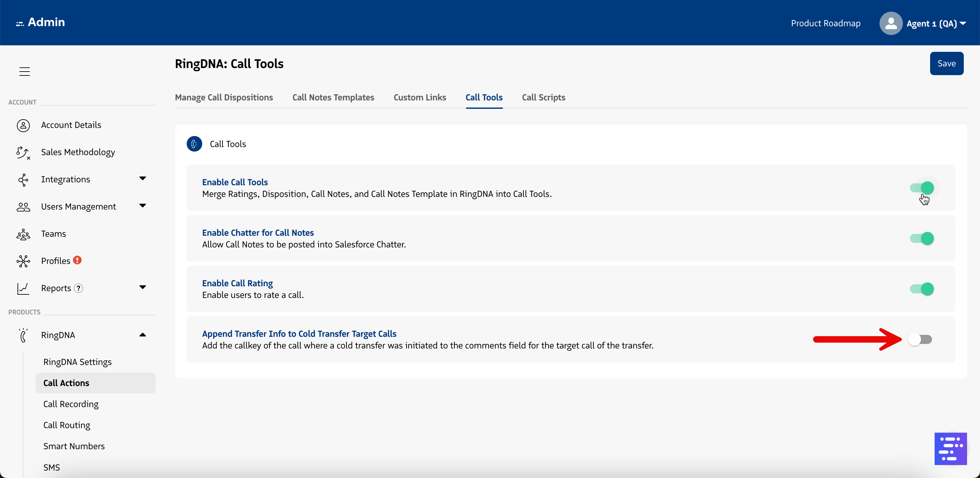
Task: Click the Reports help question mark
Action: coord(78,288)
